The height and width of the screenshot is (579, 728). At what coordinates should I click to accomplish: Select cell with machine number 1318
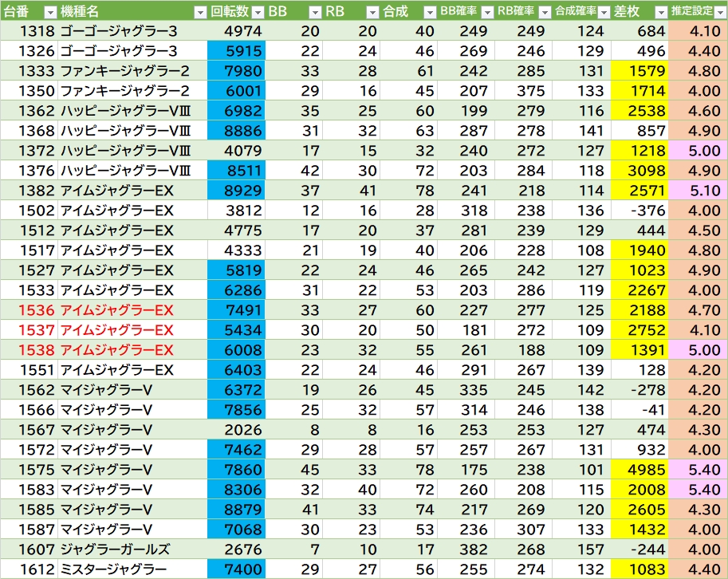(x=29, y=31)
